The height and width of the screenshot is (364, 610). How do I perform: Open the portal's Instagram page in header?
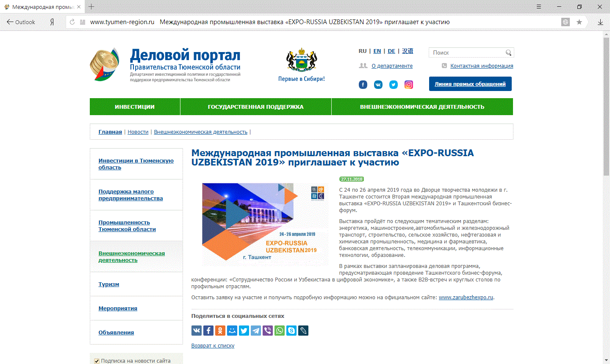[x=409, y=85]
